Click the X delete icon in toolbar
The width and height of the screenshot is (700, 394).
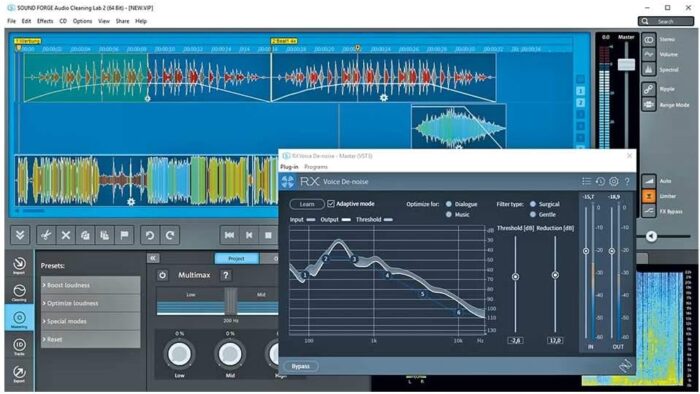point(66,235)
